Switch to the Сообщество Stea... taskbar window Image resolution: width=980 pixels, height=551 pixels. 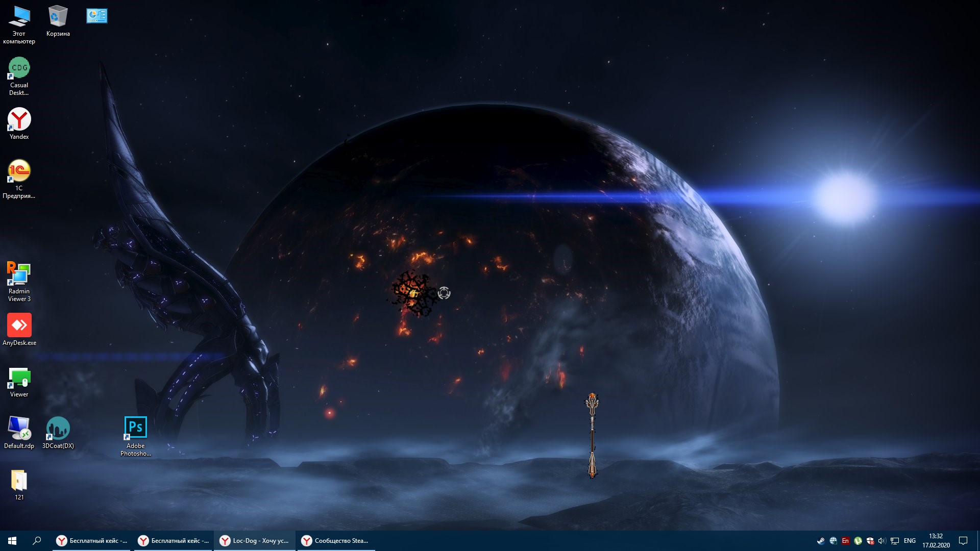coord(336,541)
